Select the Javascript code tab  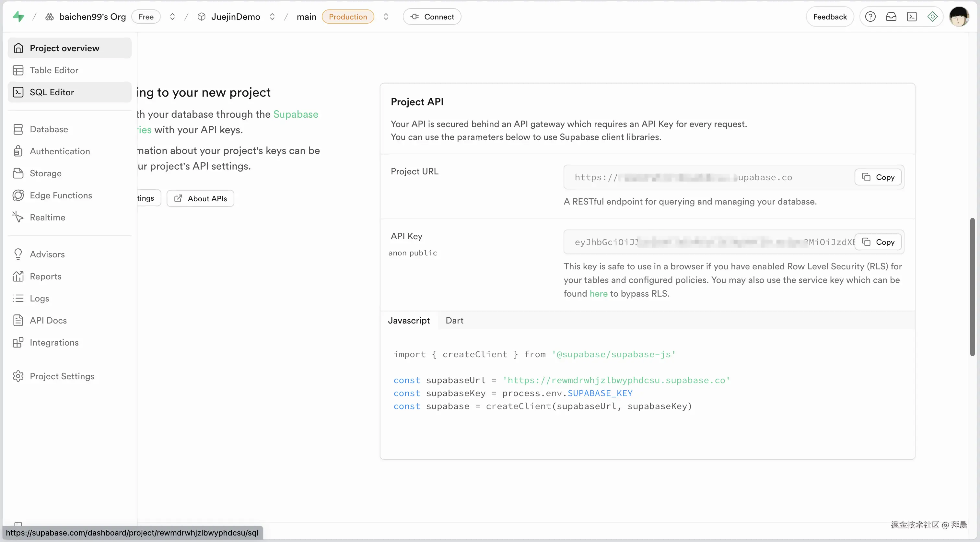(x=409, y=320)
